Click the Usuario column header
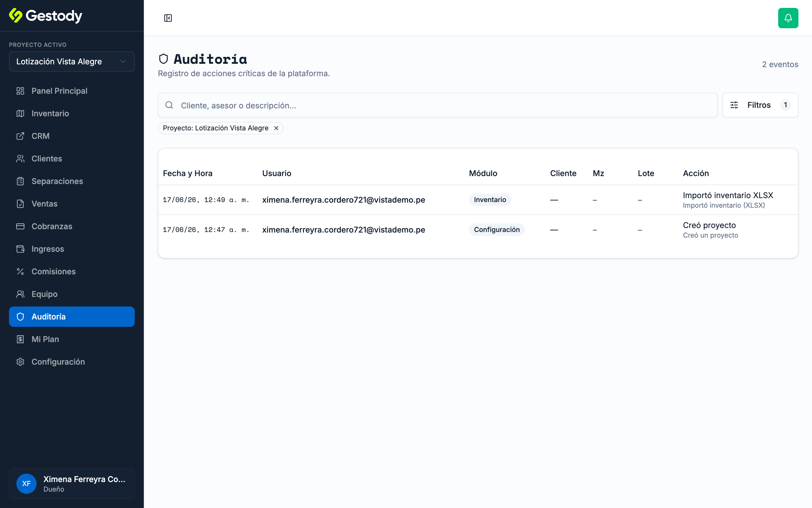 (277, 173)
